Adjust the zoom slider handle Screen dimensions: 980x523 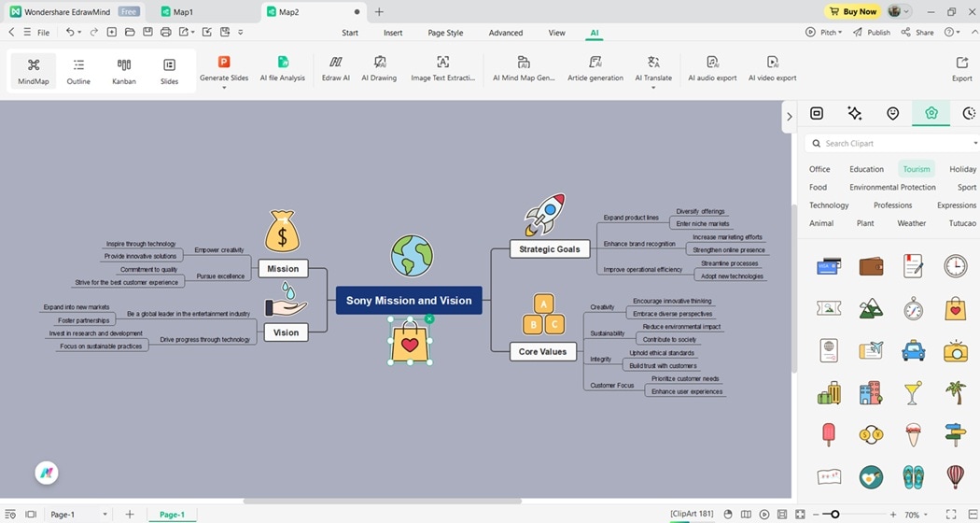point(834,515)
